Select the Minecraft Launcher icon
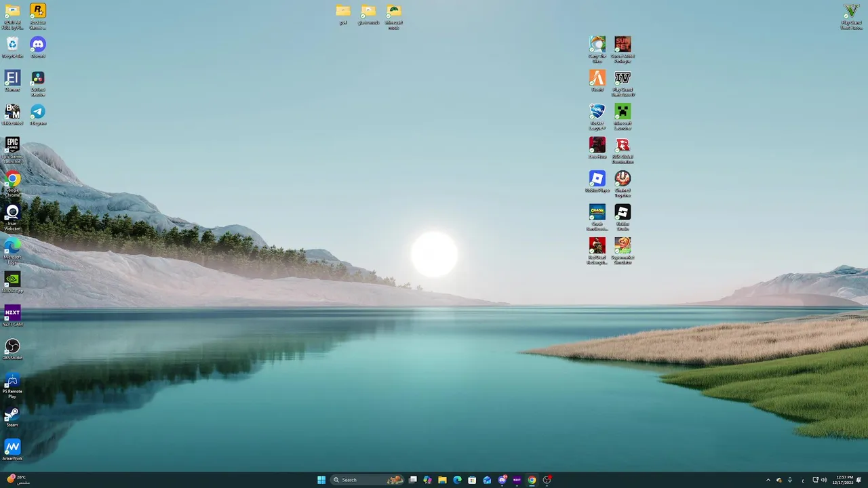This screenshot has height=488, width=868. tap(623, 117)
